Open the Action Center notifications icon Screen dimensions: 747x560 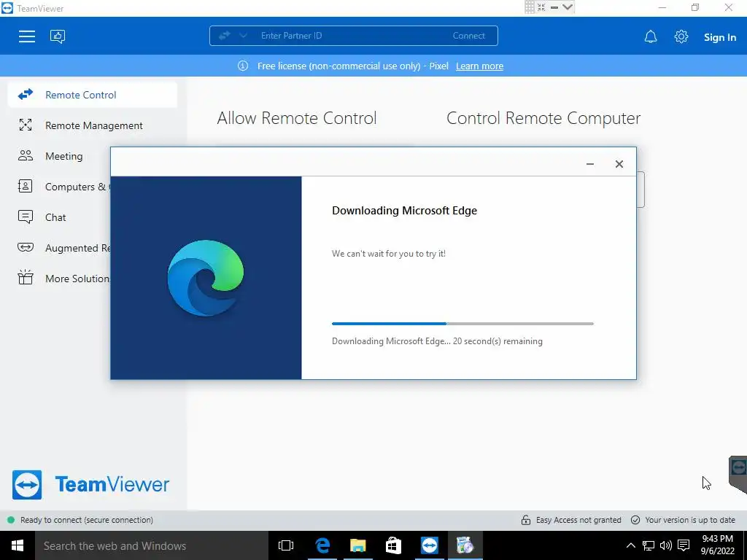click(684, 545)
